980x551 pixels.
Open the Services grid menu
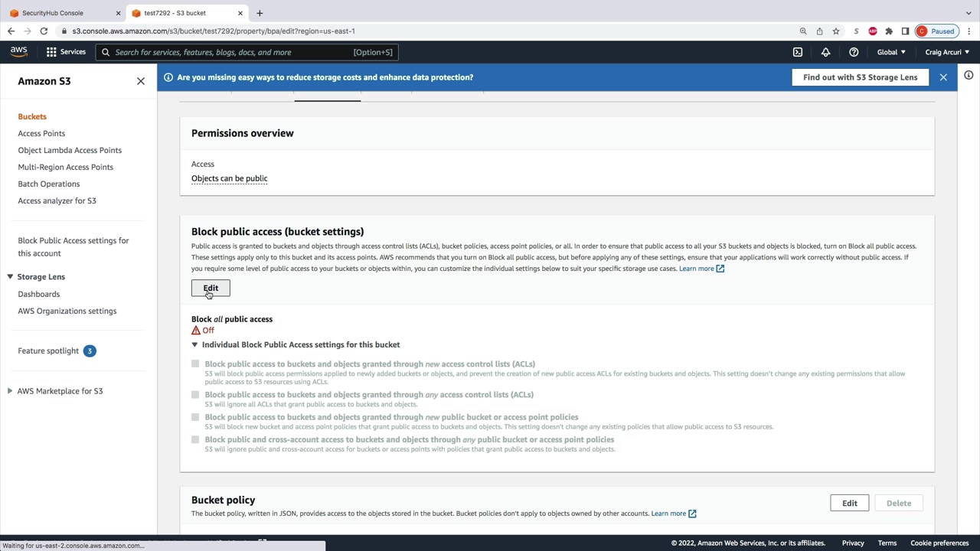[66, 52]
